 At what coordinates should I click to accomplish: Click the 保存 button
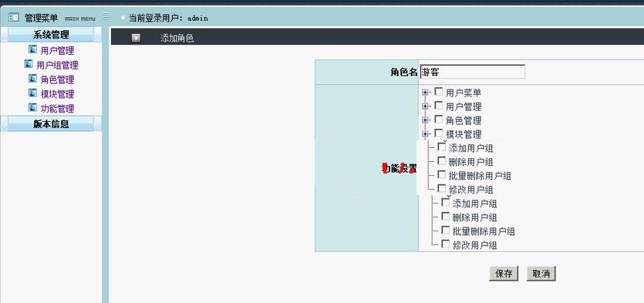pos(504,274)
